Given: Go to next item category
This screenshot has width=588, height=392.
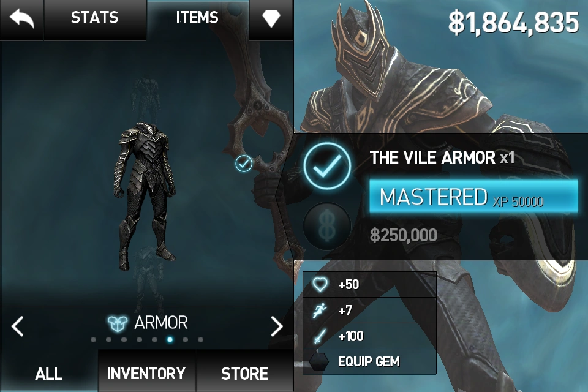Looking at the screenshot, I should pos(277,326).
